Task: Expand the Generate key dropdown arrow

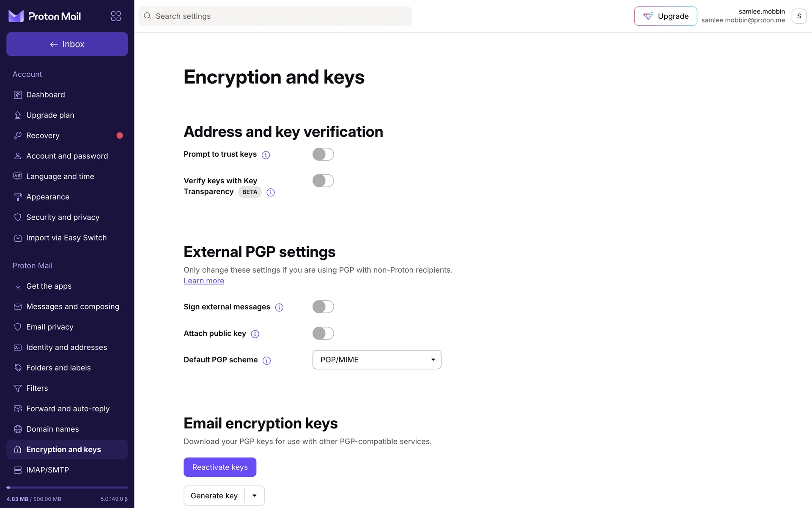Action: pos(255,496)
